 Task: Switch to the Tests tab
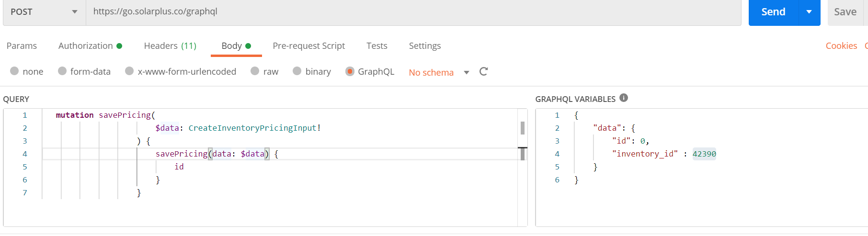point(377,46)
